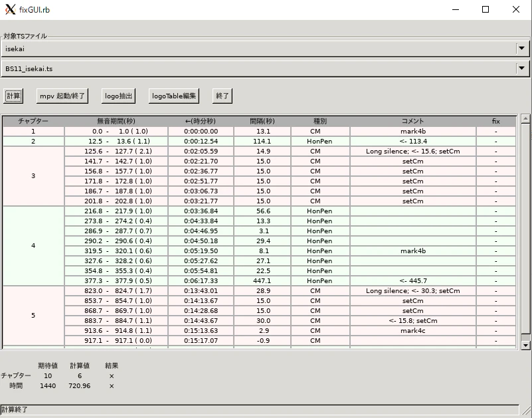The image size is (532, 418).
Task: Click silence period 319.5 - 320.1 cell
Action: click(x=116, y=251)
